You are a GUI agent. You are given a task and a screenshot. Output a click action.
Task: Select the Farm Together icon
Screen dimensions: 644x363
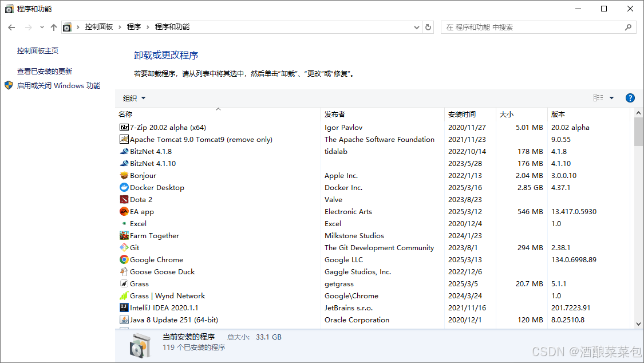click(124, 236)
